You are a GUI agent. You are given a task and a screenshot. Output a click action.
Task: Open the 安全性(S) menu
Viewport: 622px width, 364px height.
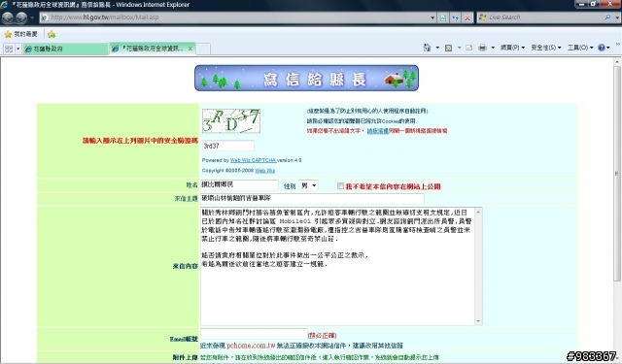(546, 48)
